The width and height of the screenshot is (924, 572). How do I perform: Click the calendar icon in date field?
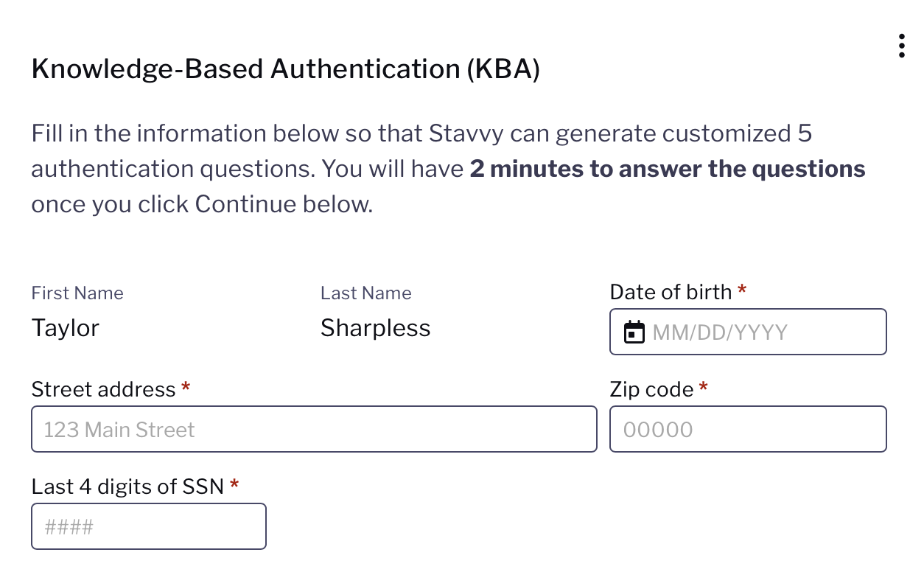[634, 332]
